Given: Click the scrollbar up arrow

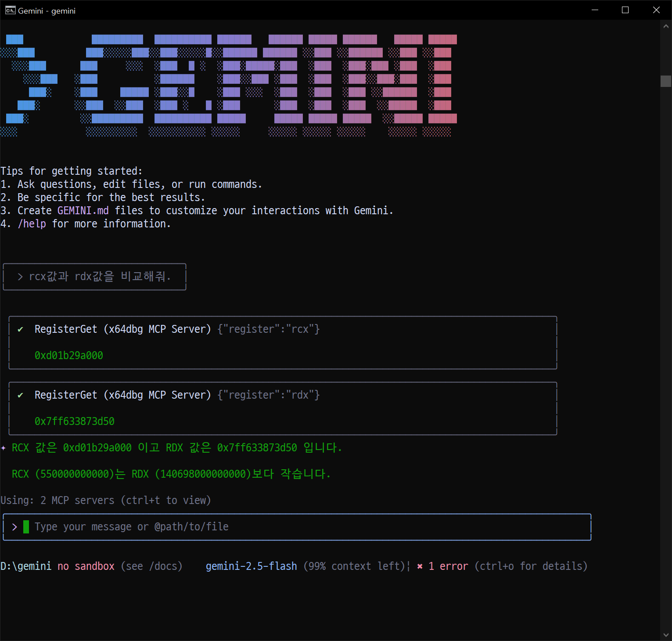Looking at the screenshot, I should point(666,26).
